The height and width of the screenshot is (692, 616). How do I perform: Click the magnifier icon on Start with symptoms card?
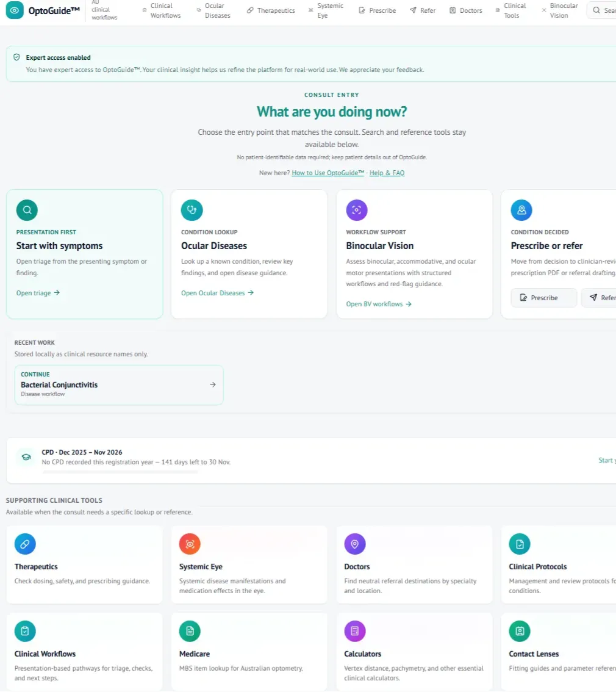click(27, 210)
